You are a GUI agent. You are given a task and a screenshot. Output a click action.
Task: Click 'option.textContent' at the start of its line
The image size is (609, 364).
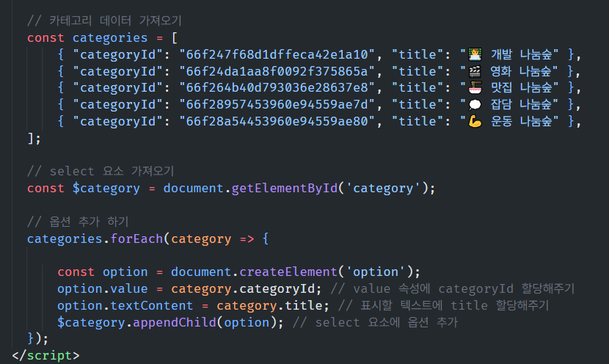125,306
